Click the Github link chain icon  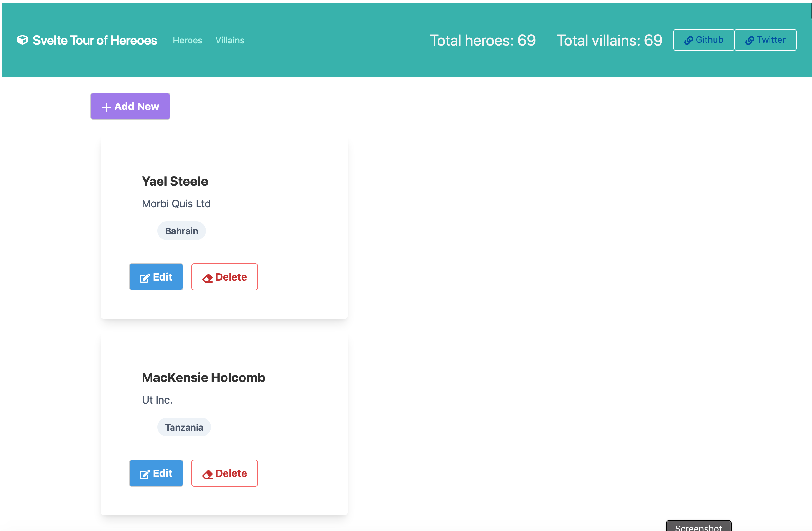pos(688,41)
